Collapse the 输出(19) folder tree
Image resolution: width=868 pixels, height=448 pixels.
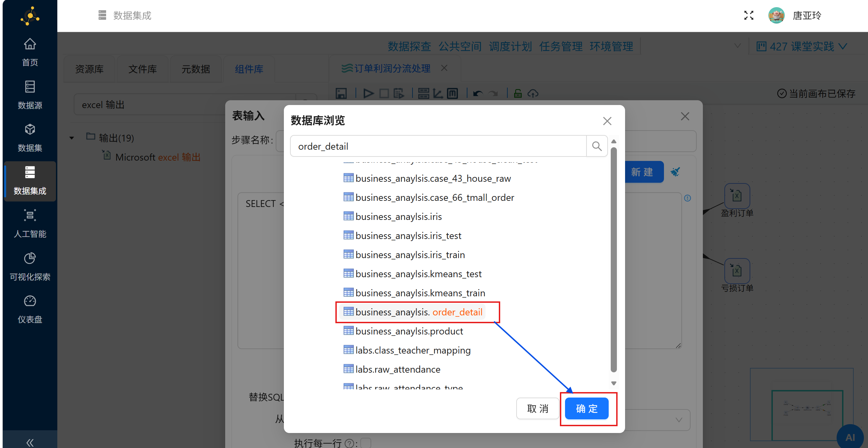click(72, 138)
